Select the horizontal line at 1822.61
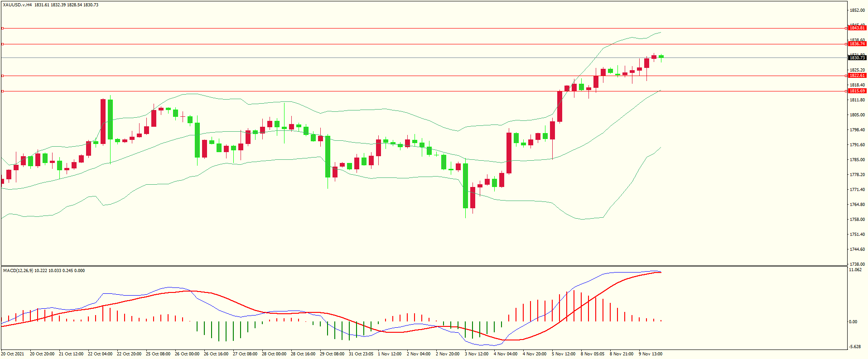Image resolution: width=868 pixels, height=359 pixels. click(x=424, y=76)
